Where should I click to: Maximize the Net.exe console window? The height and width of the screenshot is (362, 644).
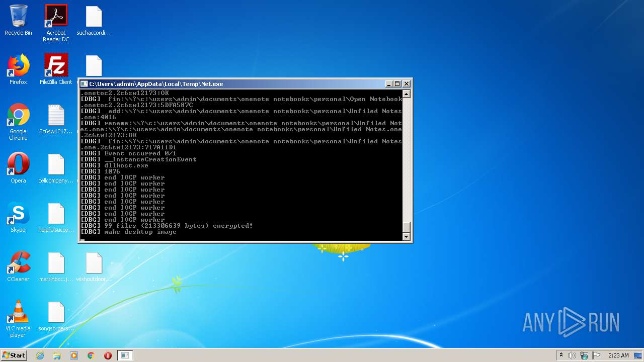[397, 84]
